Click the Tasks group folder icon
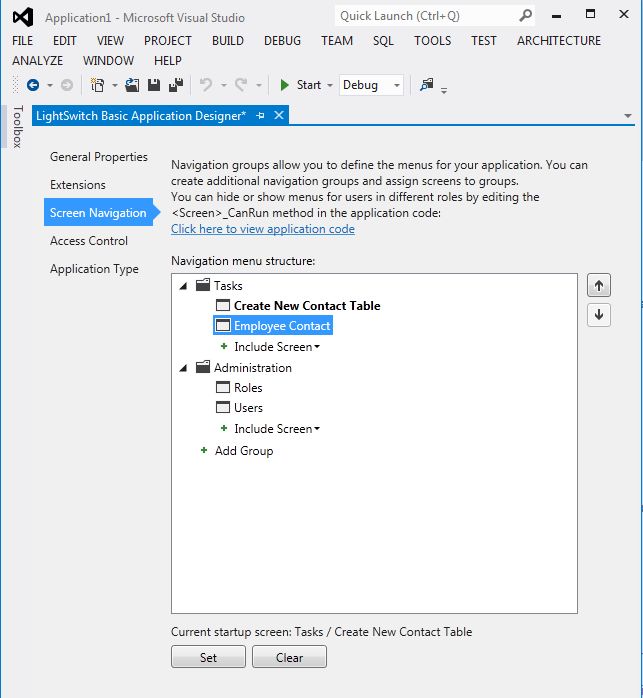 [203, 285]
